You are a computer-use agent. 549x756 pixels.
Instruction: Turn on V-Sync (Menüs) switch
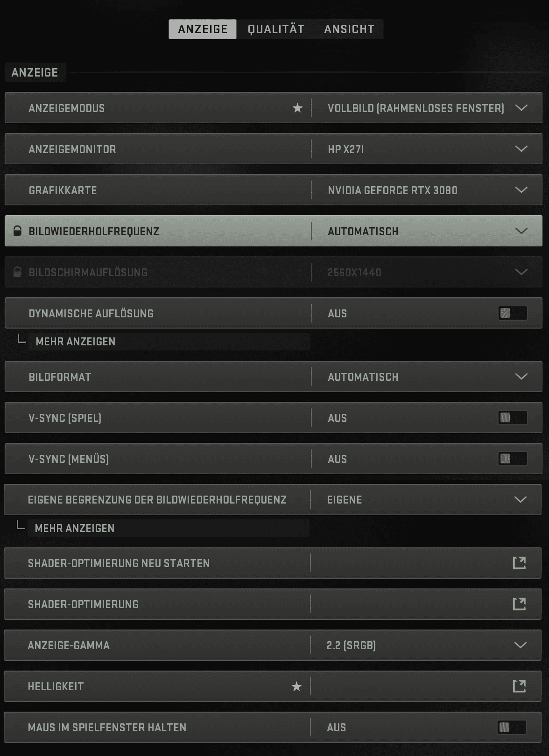click(x=512, y=459)
